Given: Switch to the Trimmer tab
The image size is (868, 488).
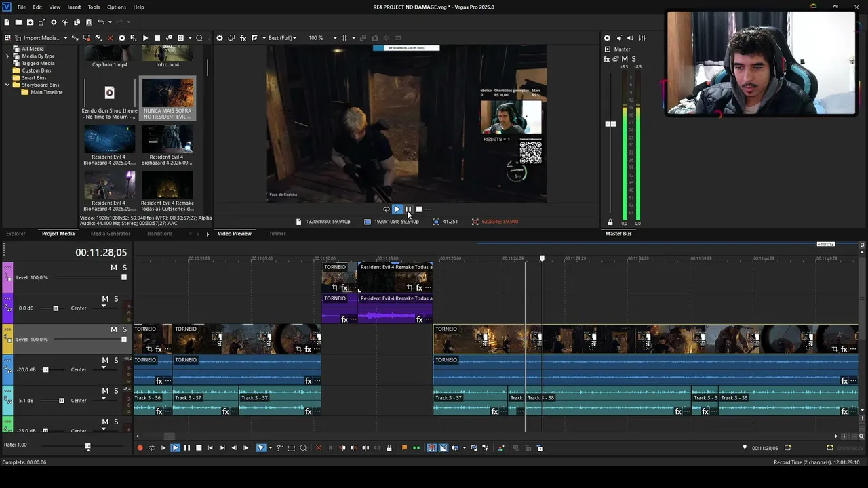Looking at the screenshot, I should (276, 234).
